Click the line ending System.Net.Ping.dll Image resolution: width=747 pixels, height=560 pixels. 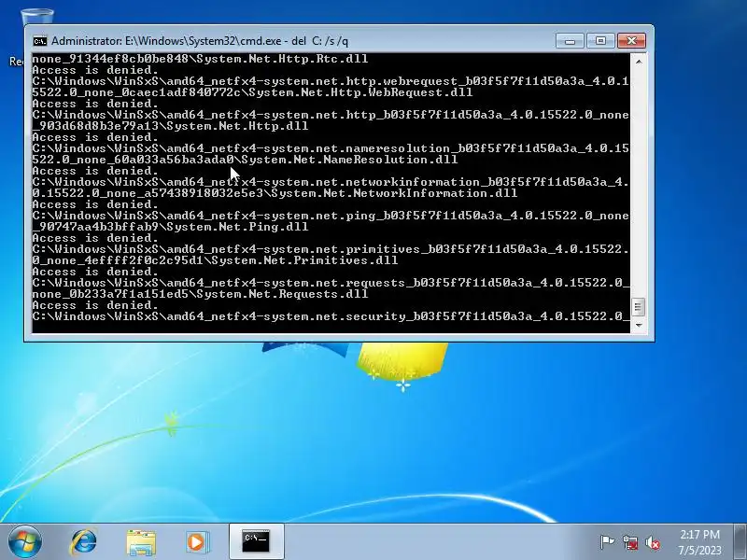pos(170,227)
